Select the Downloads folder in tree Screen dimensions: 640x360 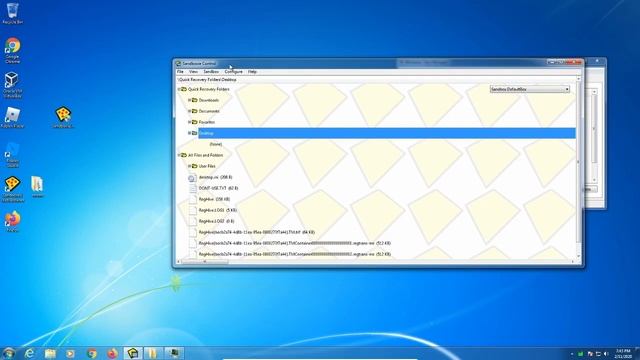tap(209, 100)
